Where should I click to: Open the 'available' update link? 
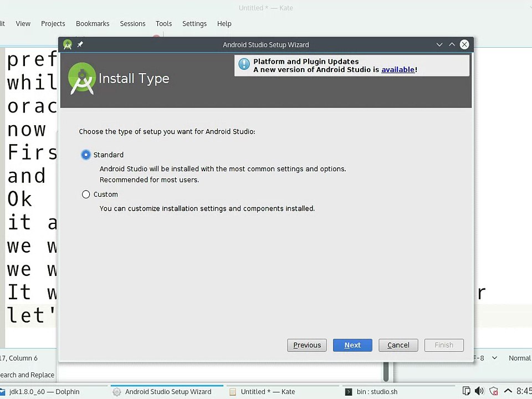pos(398,70)
